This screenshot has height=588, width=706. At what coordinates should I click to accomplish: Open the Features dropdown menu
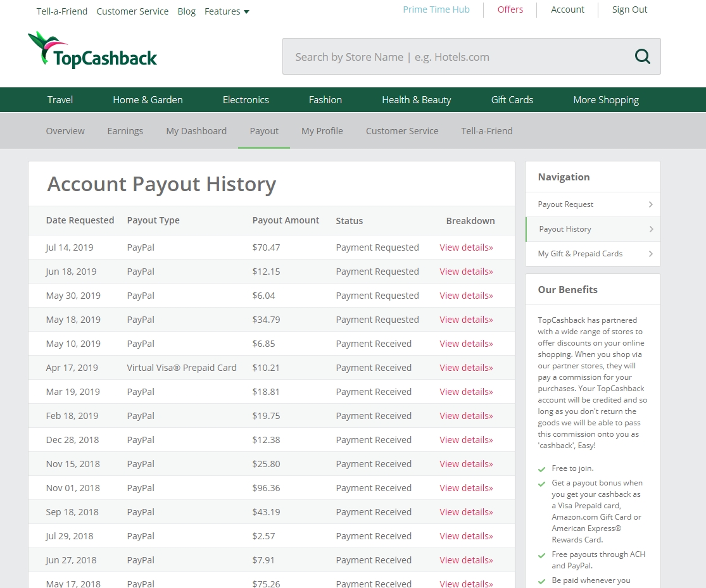point(226,11)
